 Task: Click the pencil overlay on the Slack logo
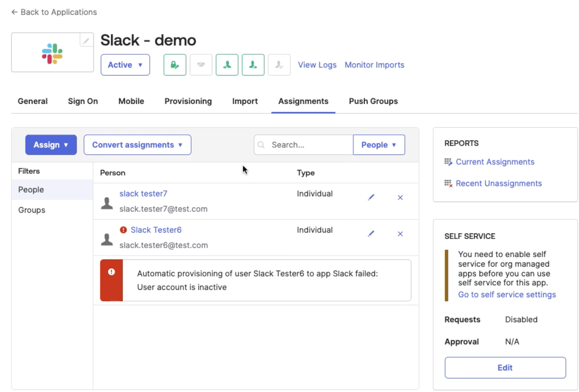click(x=86, y=40)
